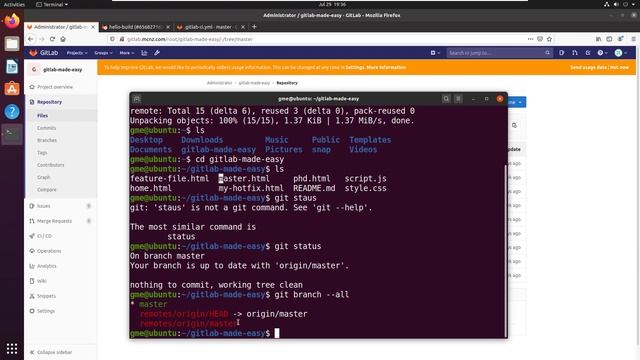Open Ubuntu Software from the dock
The height and width of the screenshot is (360, 640).
click(12, 89)
